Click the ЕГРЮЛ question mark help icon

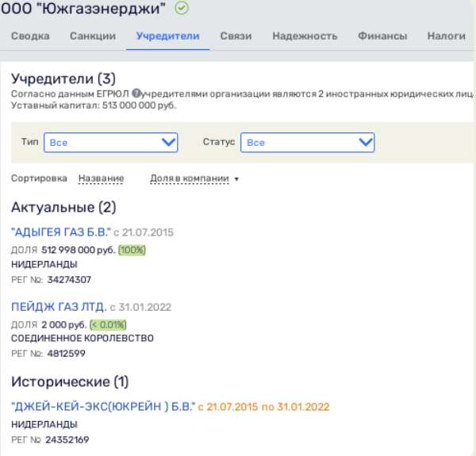[x=136, y=94]
